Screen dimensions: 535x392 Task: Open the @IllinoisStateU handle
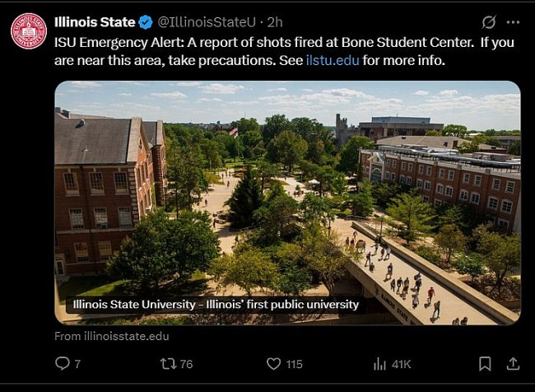[x=207, y=21]
